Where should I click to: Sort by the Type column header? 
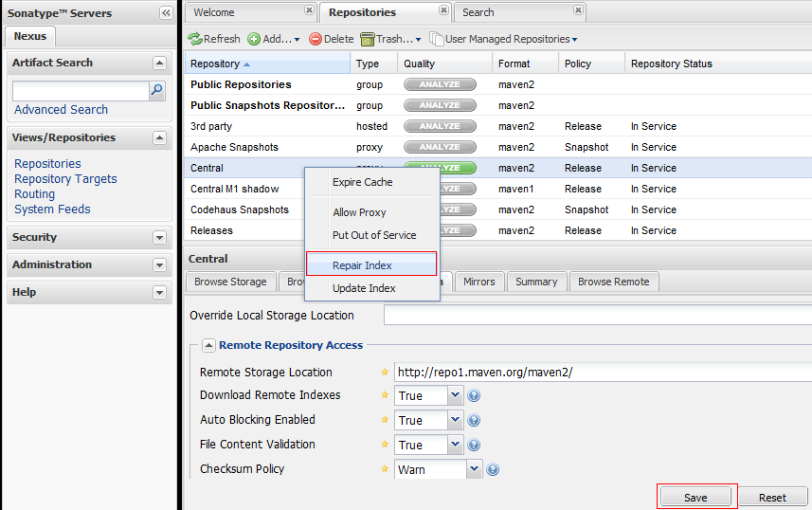coord(374,64)
